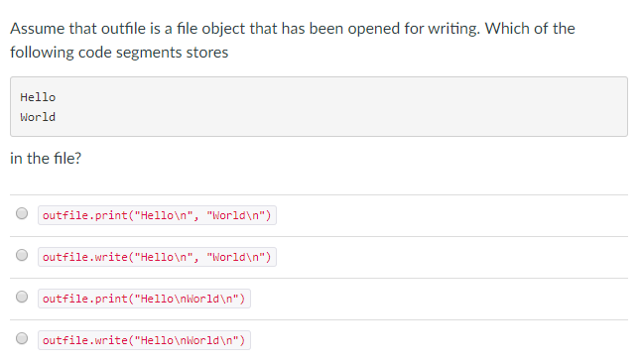Click the outfile.print("Hello\nWorld\n") code label

click(144, 299)
